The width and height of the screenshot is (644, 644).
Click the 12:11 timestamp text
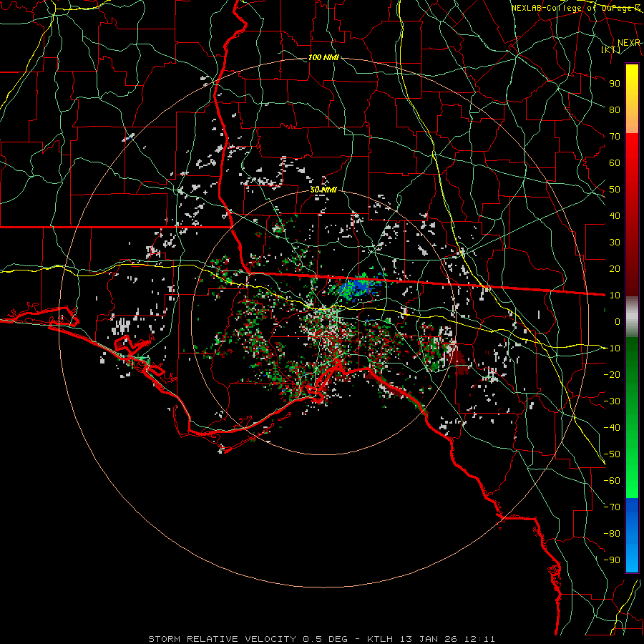479,639
